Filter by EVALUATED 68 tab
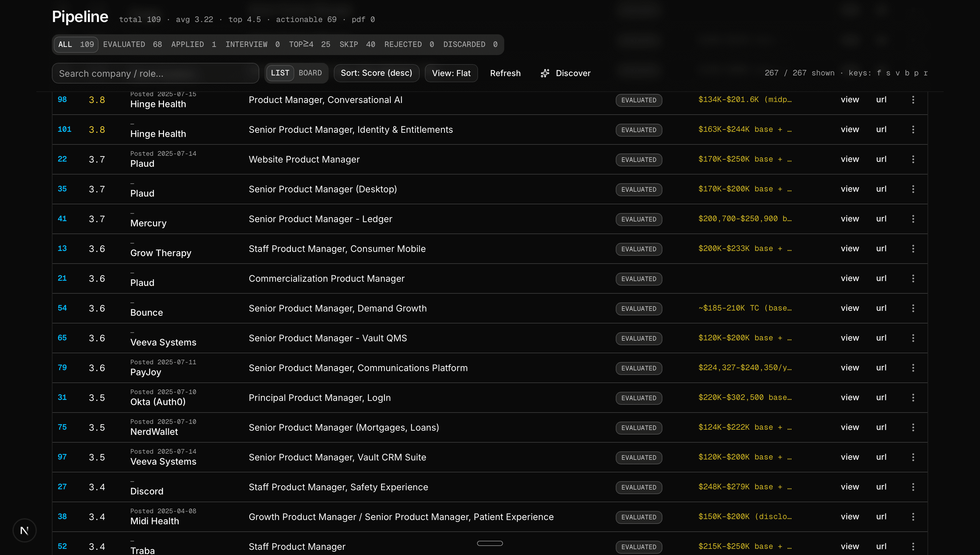The image size is (980, 555). 132,44
